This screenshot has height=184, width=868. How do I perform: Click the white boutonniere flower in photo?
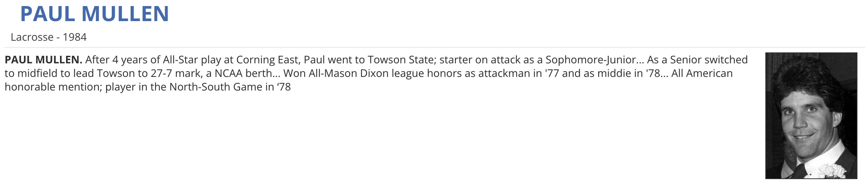[x=832, y=171]
